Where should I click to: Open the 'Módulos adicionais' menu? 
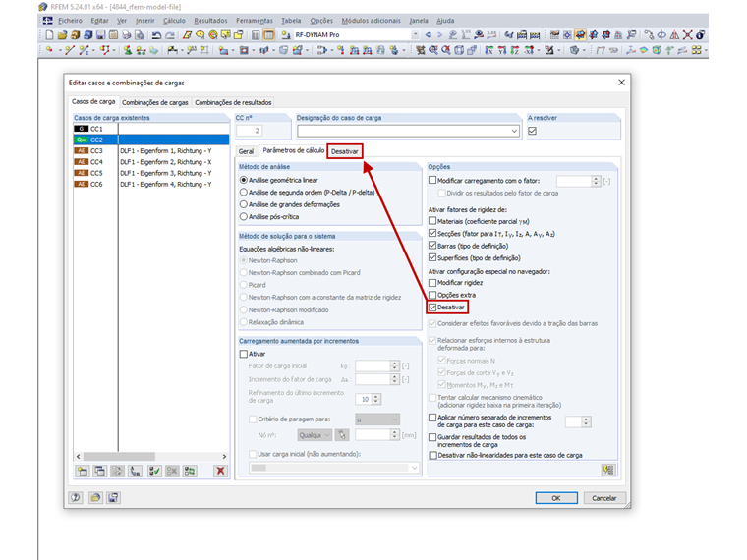coord(372,21)
